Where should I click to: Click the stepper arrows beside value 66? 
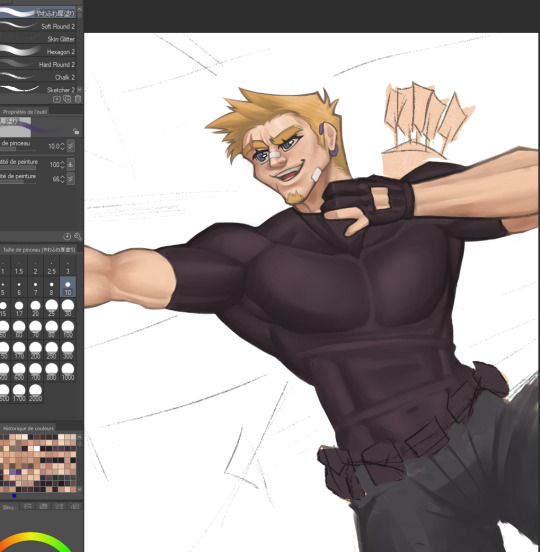tap(62, 179)
